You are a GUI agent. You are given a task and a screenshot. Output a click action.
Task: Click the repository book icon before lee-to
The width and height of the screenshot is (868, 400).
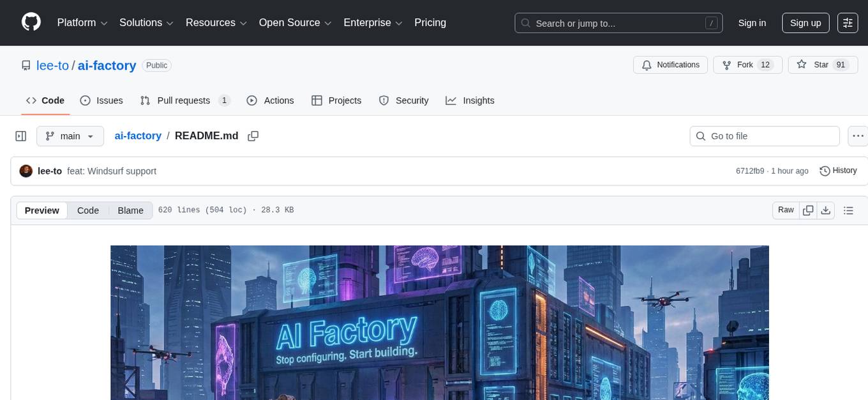tap(26, 65)
